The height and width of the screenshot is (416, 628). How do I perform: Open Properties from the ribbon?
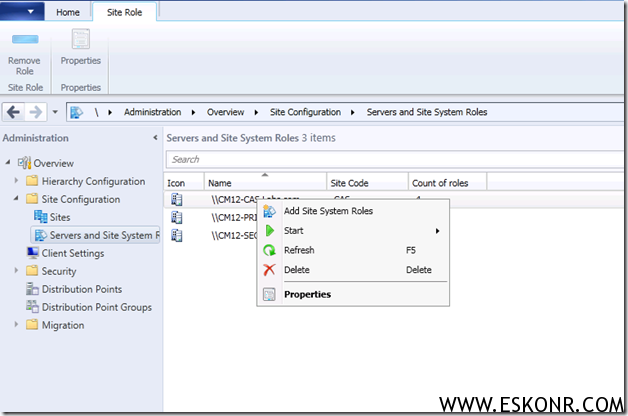[81, 47]
